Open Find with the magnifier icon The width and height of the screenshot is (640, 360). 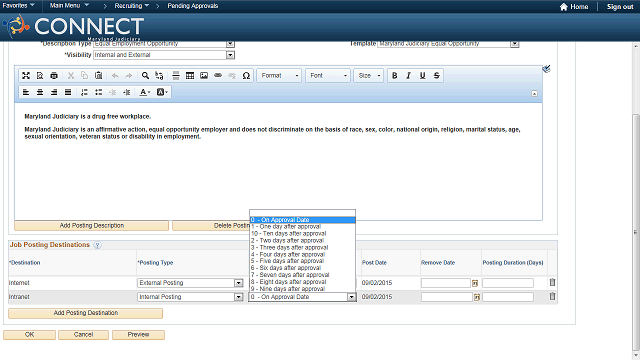click(x=145, y=76)
